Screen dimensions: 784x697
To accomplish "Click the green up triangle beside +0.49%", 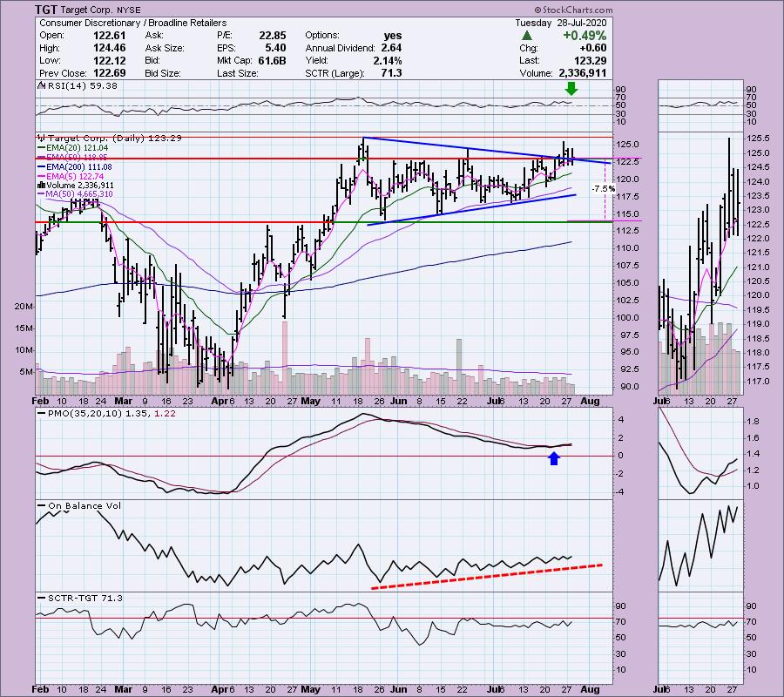I will point(526,36).
